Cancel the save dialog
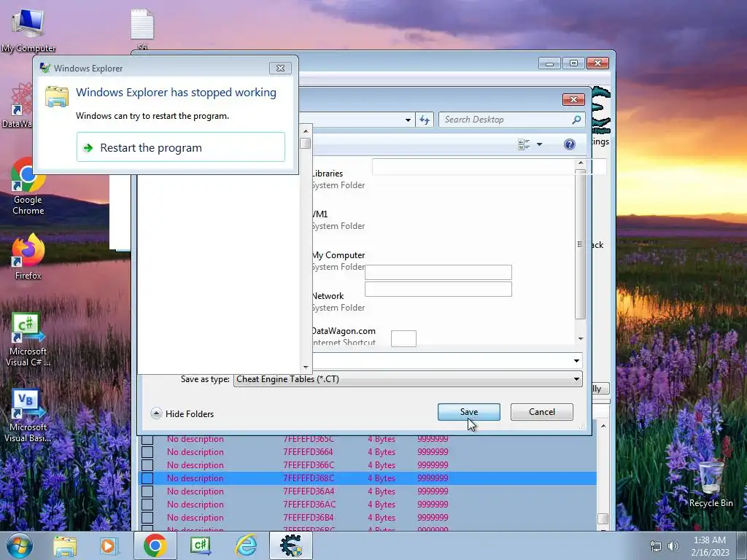 coord(542,412)
